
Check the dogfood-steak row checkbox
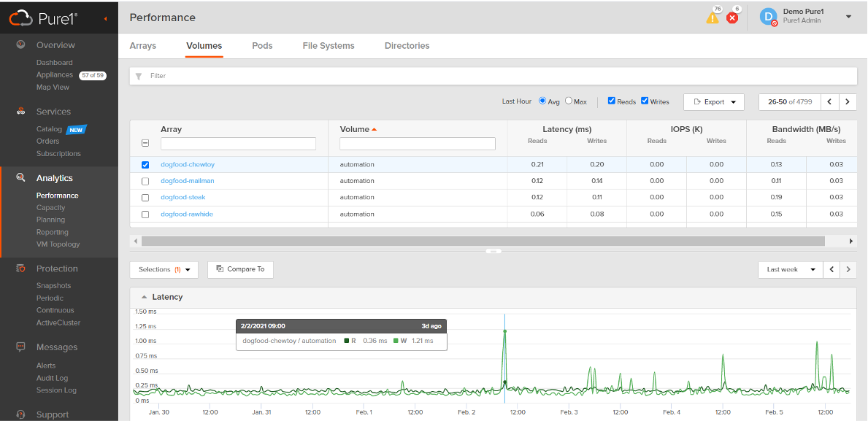pyautogui.click(x=145, y=198)
